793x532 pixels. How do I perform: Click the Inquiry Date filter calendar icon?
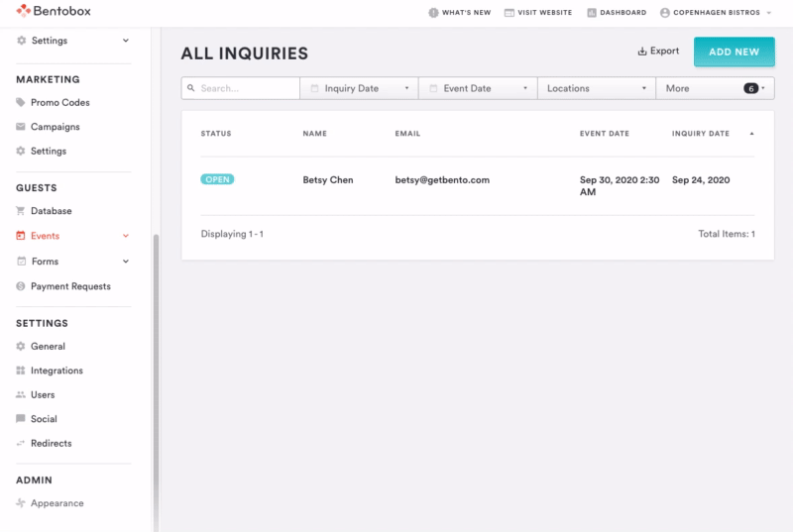tap(314, 88)
